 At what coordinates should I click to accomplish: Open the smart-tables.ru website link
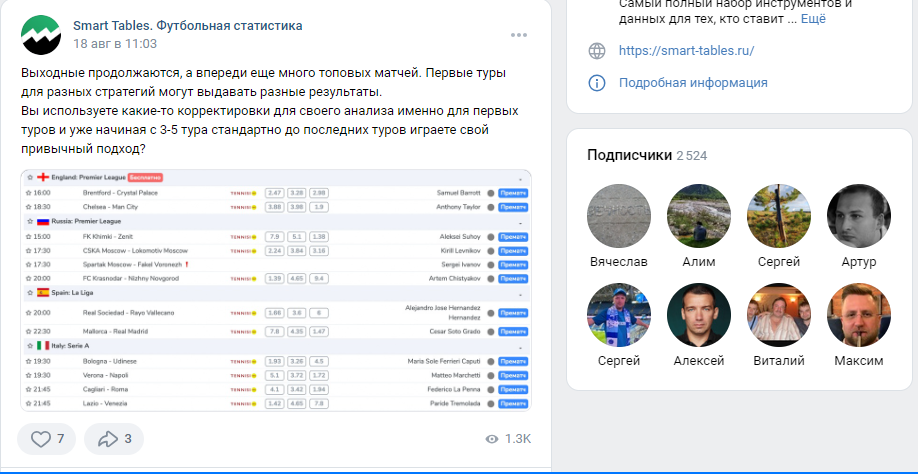coord(686,51)
